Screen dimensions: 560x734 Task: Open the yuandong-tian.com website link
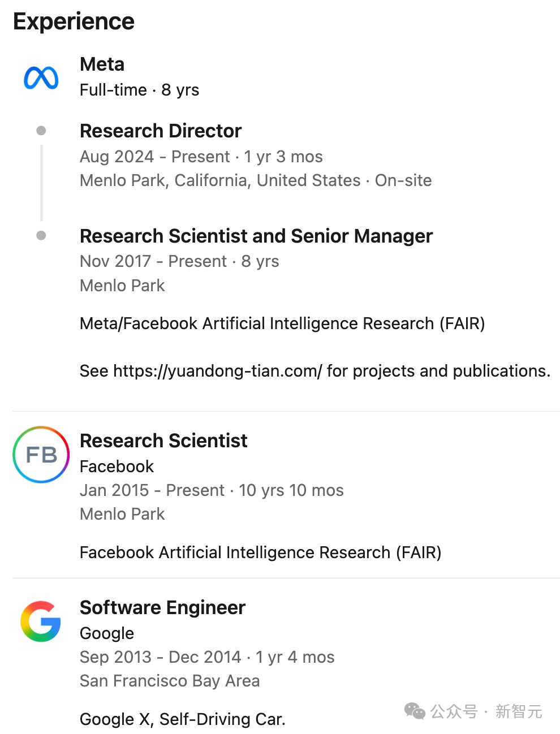(218, 371)
